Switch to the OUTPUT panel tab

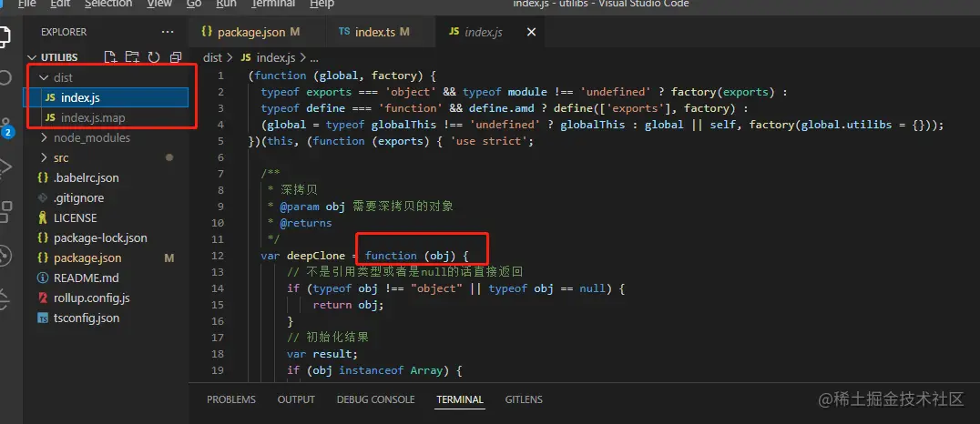click(x=296, y=399)
